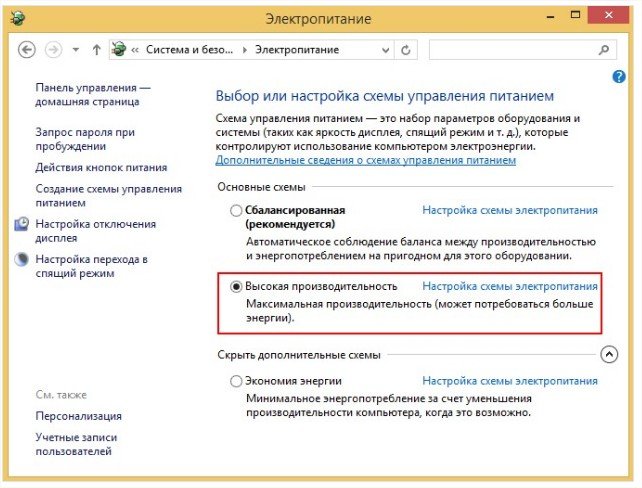This screenshot has width=642, height=488.
Task: Open Help with the blue question icon
Action: pyautogui.click(x=618, y=76)
